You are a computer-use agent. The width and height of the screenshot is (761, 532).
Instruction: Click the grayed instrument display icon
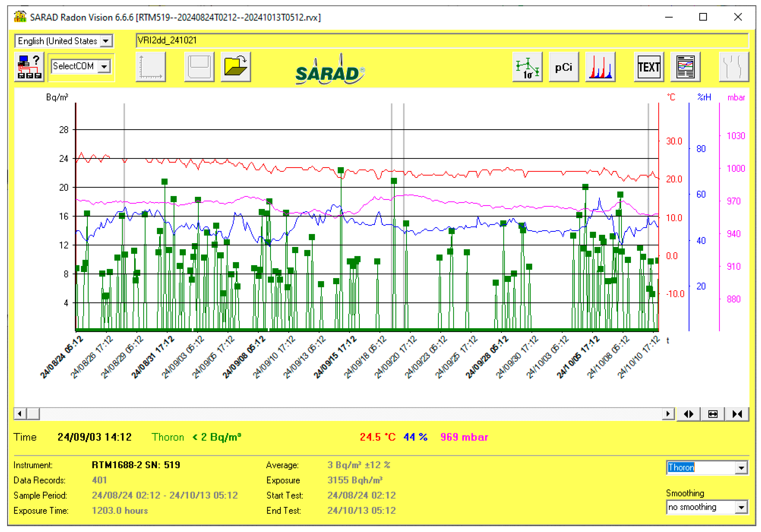[x=199, y=67]
